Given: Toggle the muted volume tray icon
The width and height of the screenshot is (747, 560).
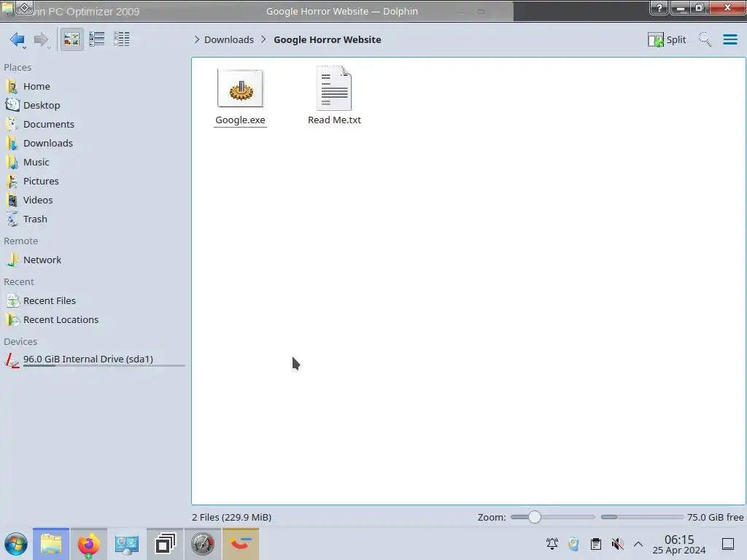Looking at the screenshot, I should pyautogui.click(x=617, y=544).
